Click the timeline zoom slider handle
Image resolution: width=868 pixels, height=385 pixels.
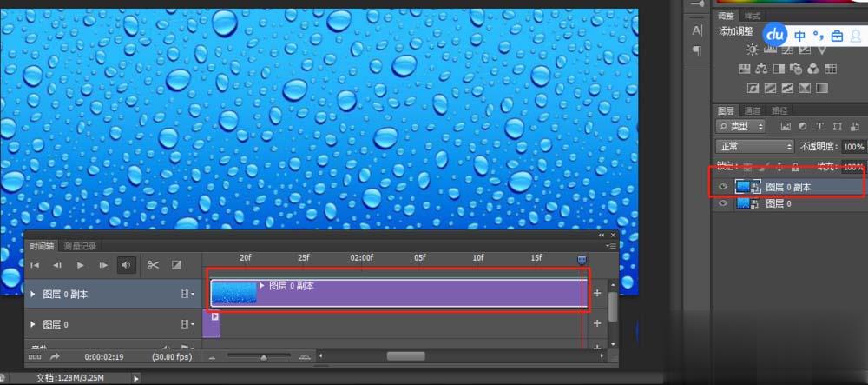(264, 357)
